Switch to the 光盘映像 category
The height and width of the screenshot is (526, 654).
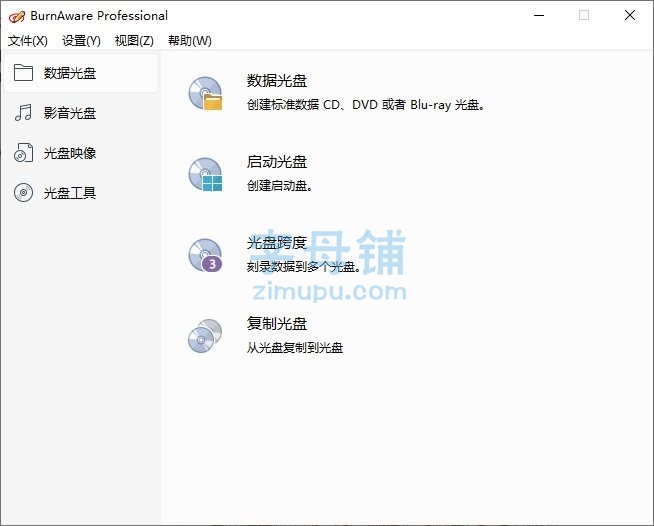[70, 153]
